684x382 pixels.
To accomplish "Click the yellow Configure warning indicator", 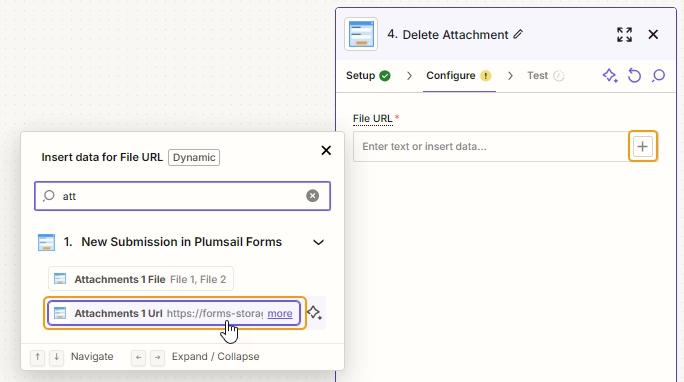I will coord(486,76).
